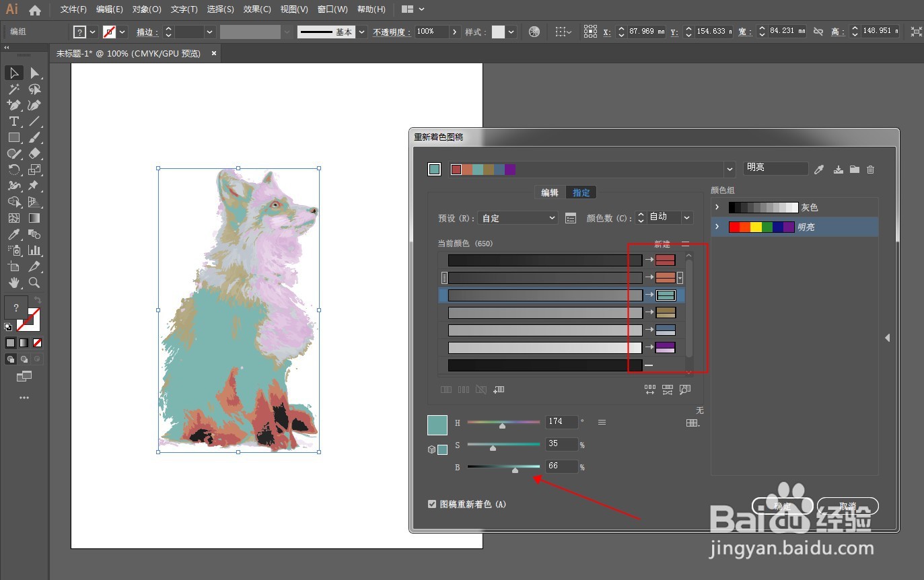Click the 确定 button
The width and height of the screenshot is (924, 580).
[x=782, y=506]
